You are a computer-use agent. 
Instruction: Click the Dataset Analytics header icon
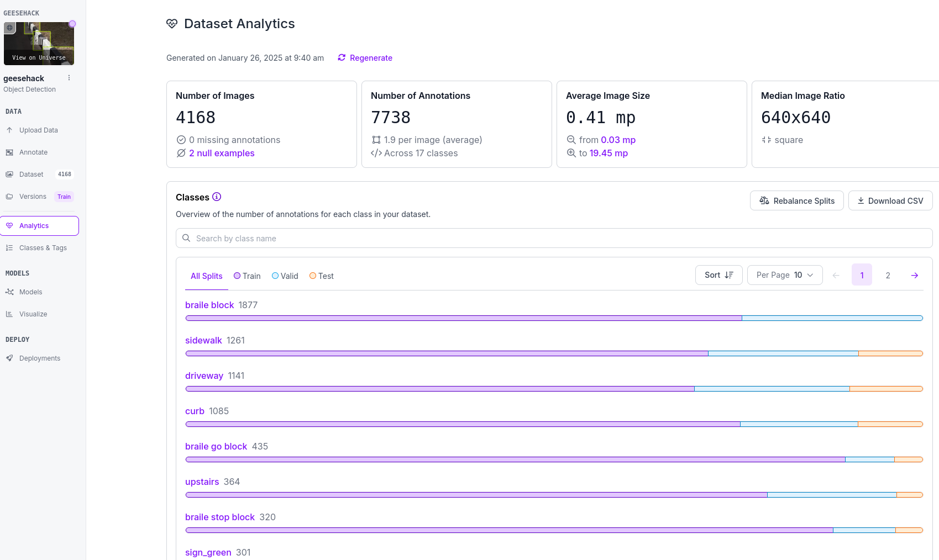pos(172,24)
